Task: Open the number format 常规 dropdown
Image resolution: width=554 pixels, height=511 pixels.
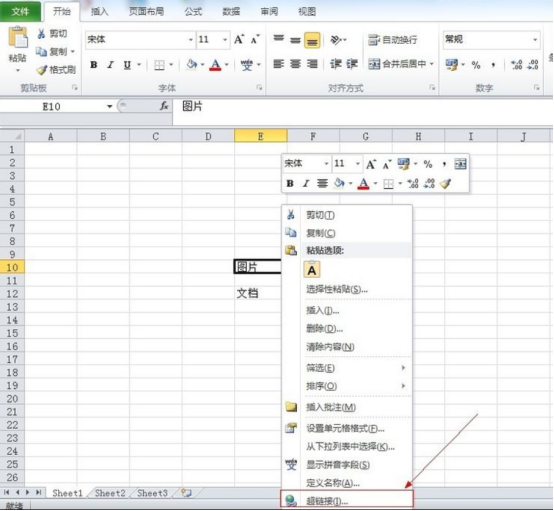Action: click(536, 39)
